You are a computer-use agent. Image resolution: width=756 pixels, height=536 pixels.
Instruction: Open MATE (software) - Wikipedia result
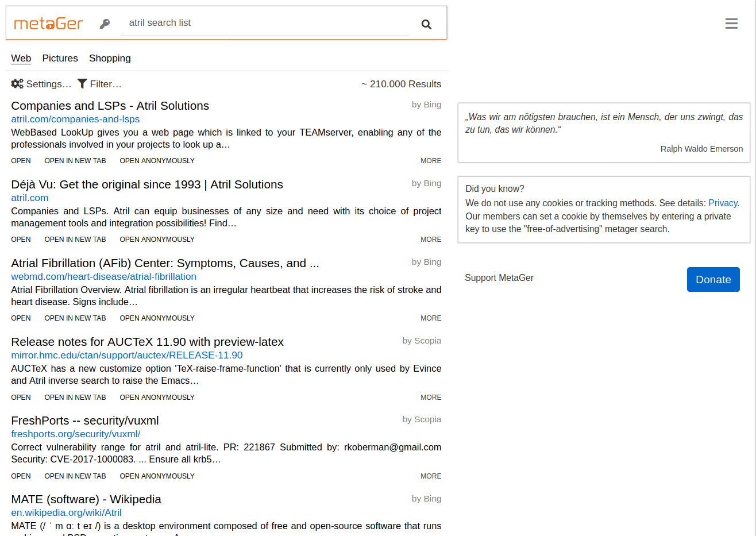click(86, 499)
